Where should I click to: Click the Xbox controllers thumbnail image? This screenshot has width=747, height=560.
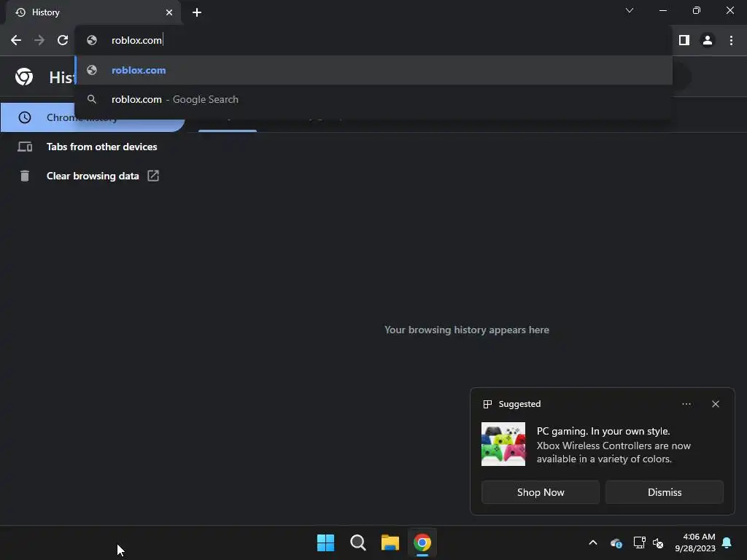(503, 444)
